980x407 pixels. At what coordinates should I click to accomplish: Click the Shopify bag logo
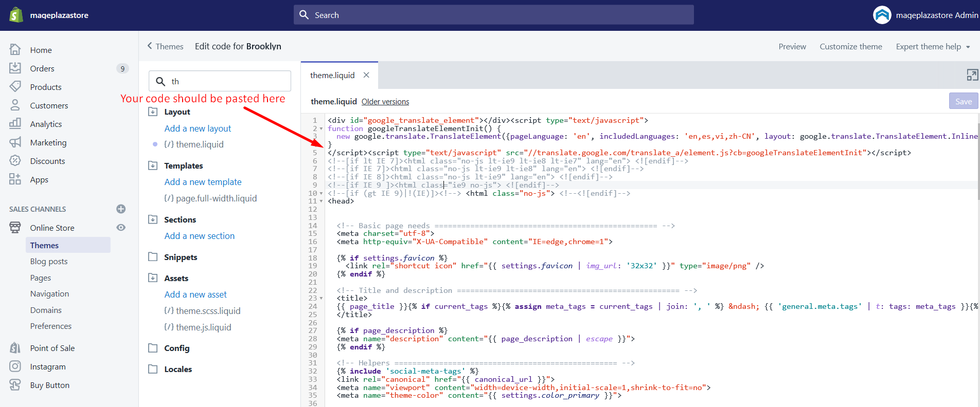tap(16, 15)
